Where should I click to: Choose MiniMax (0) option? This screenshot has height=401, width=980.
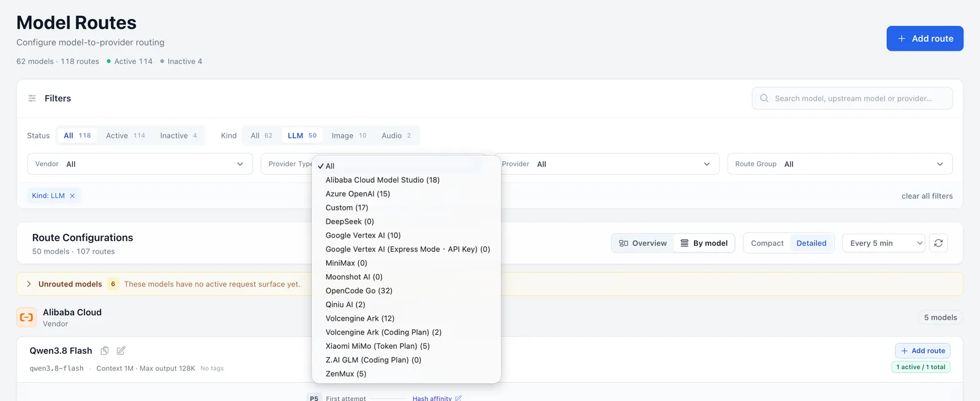pos(406,263)
